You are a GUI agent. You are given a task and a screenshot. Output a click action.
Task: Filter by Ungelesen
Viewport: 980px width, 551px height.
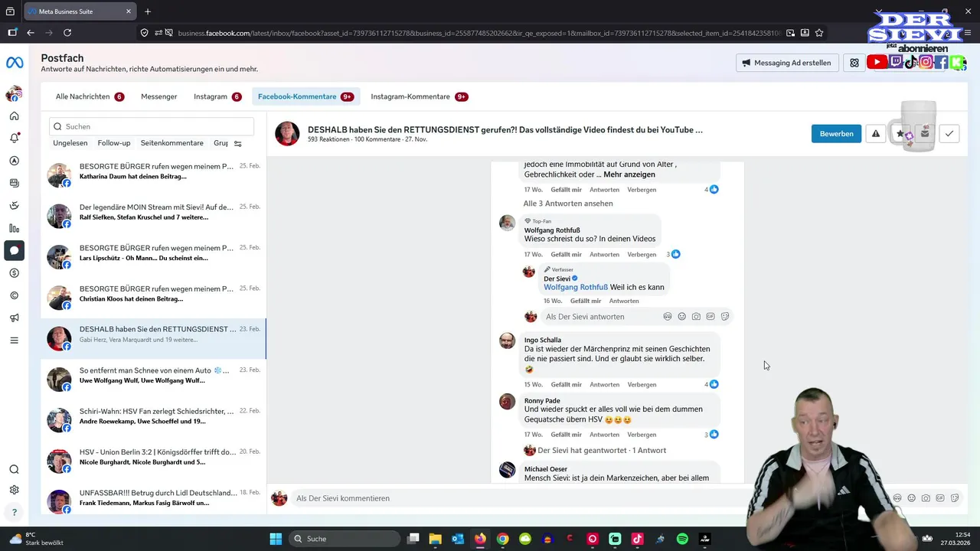click(70, 143)
